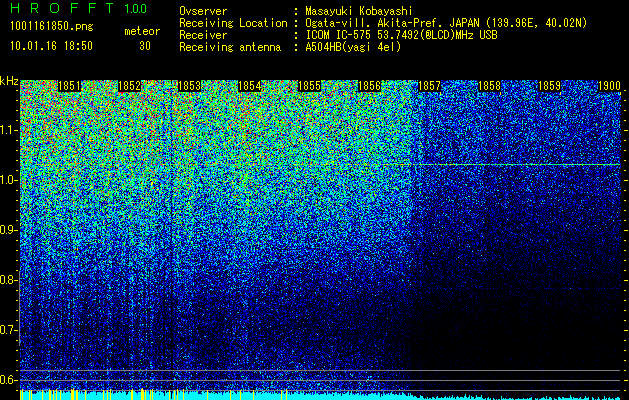
Task: Click the 1853 time marker label
Action: pyautogui.click(x=189, y=86)
